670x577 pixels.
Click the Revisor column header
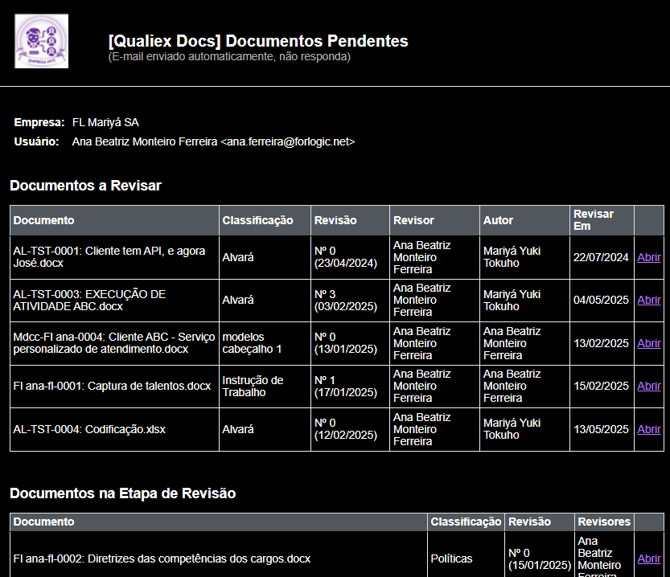click(414, 220)
